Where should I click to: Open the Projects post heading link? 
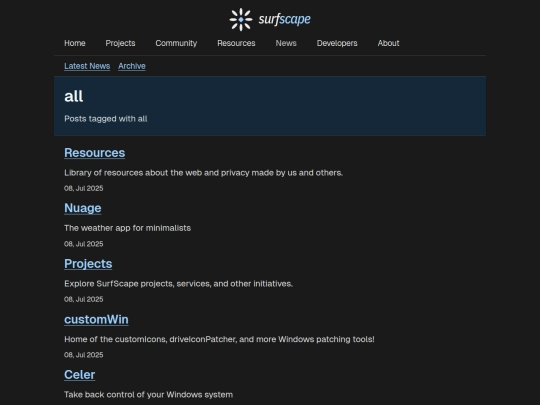88,264
